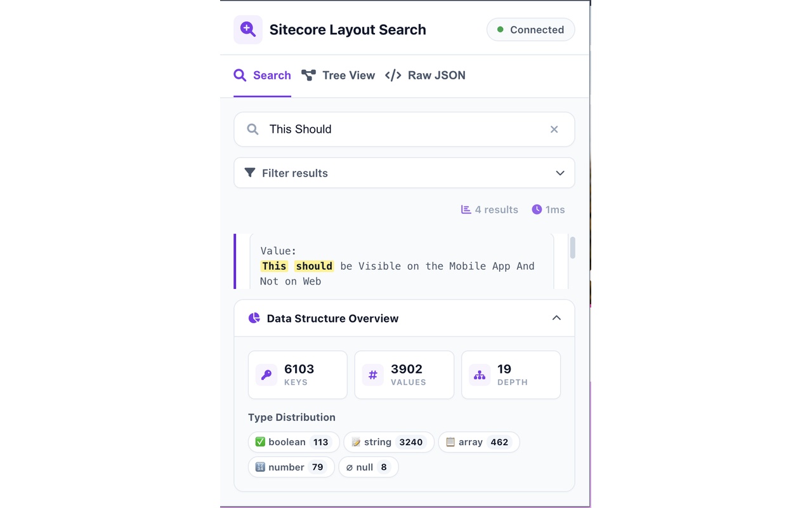
Task: Click the hash icon in the Values card
Action: (373, 375)
